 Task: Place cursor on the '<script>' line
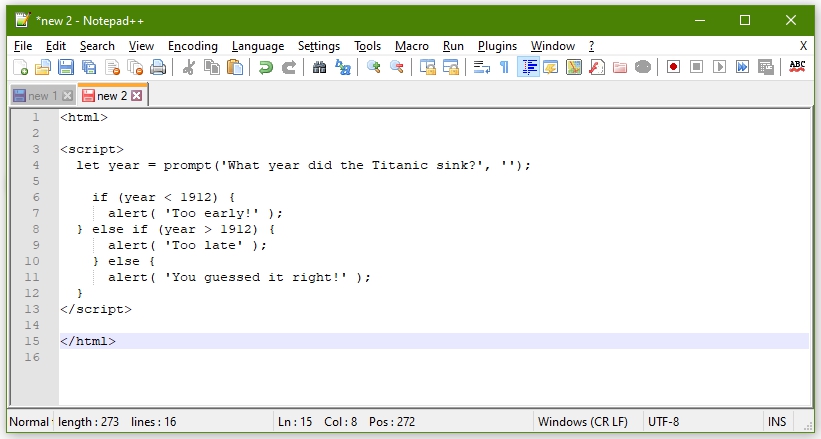pos(92,149)
